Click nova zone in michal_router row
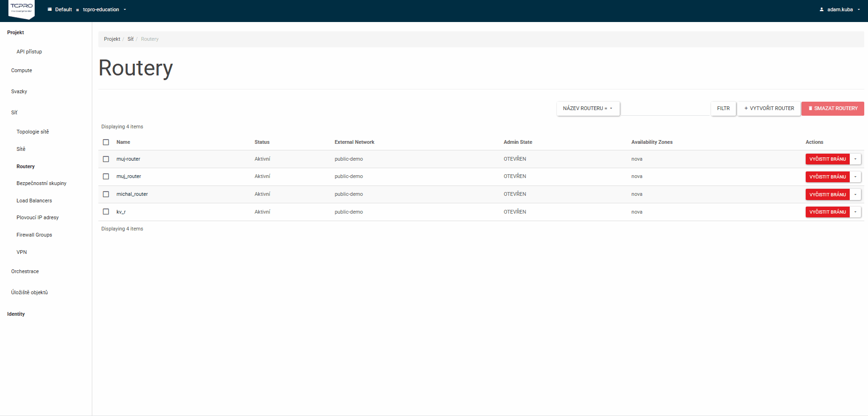 637,194
